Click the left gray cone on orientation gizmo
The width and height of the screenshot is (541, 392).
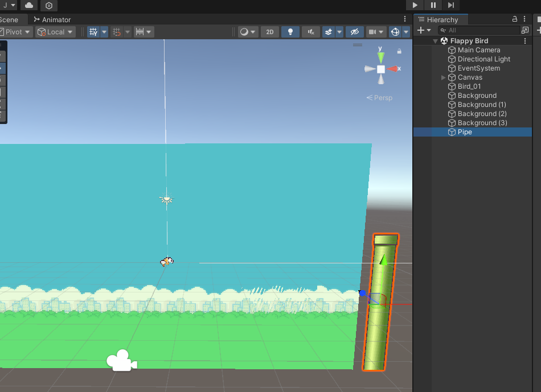point(370,69)
